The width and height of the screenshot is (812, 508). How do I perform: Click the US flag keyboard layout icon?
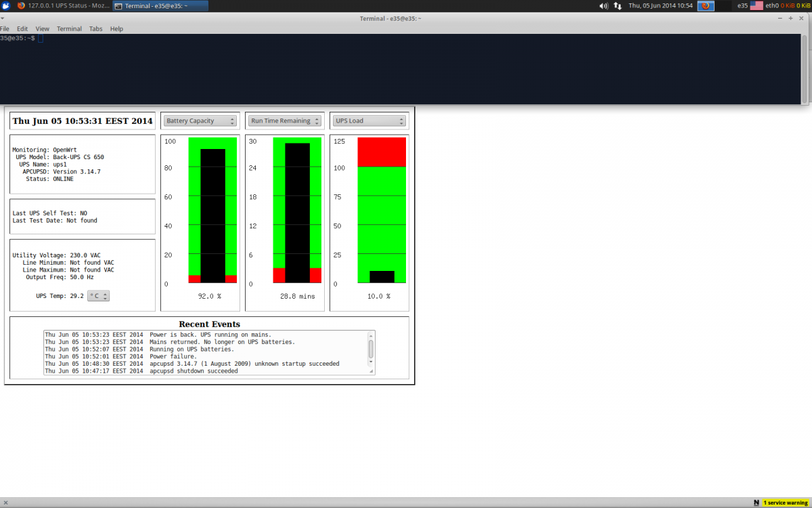[x=756, y=5]
